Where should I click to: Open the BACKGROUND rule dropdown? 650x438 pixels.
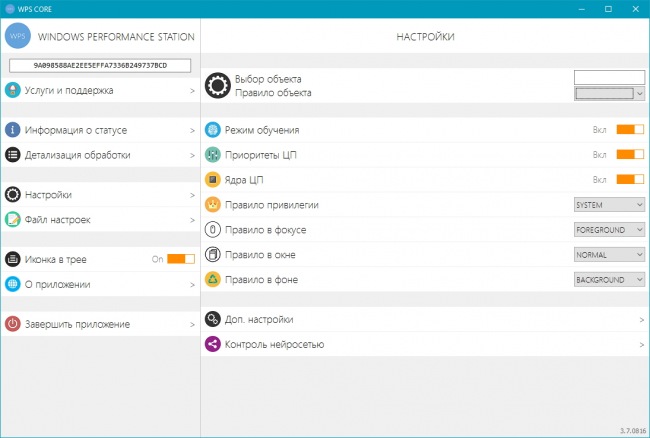(609, 280)
